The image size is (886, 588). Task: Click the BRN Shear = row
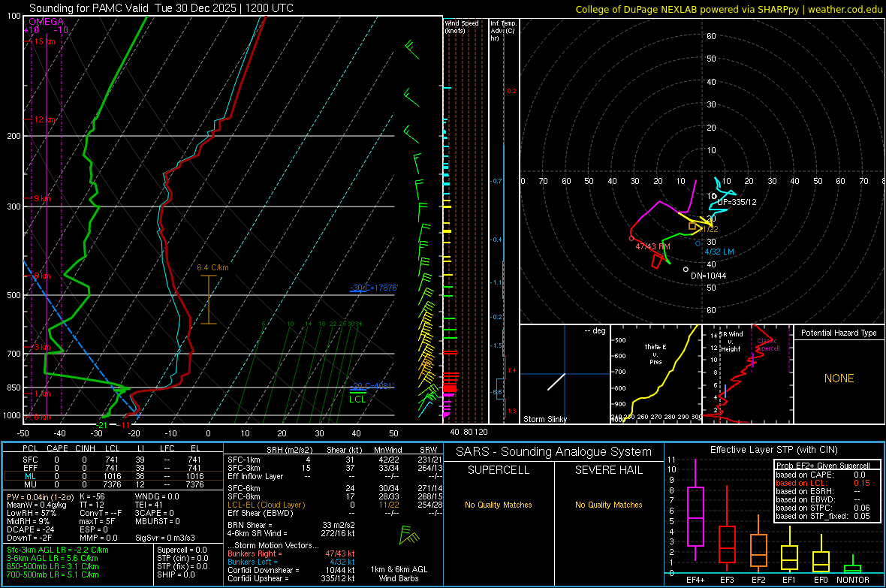tap(291, 525)
